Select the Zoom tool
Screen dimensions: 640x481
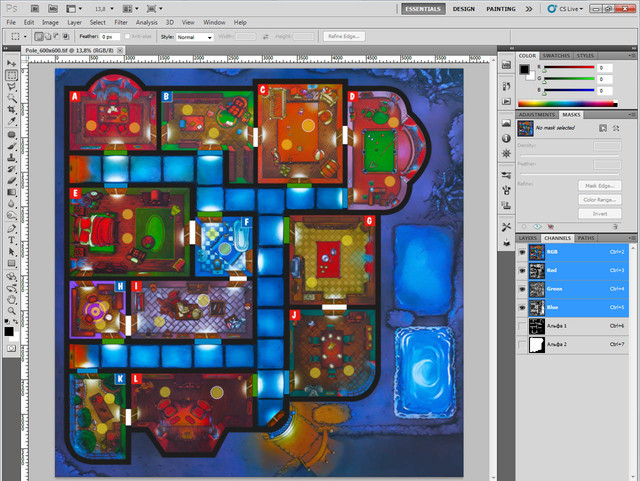(11, 311)
